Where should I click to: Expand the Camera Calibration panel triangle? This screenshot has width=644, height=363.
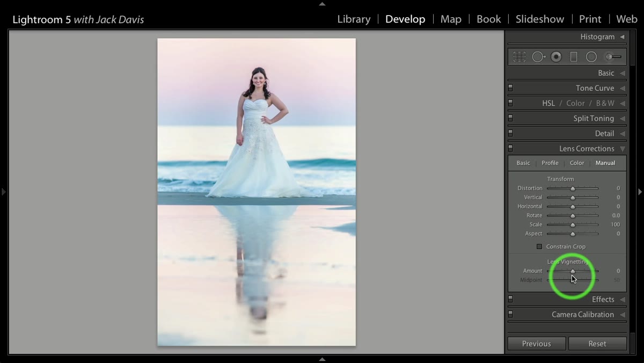click(x=623, y=315)
